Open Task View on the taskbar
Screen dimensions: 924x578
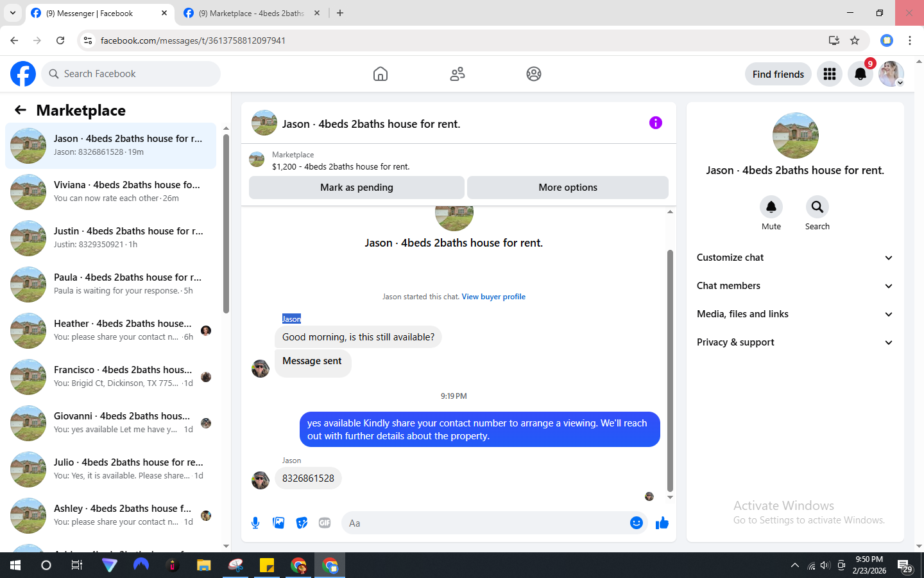(x=77, y=565)
